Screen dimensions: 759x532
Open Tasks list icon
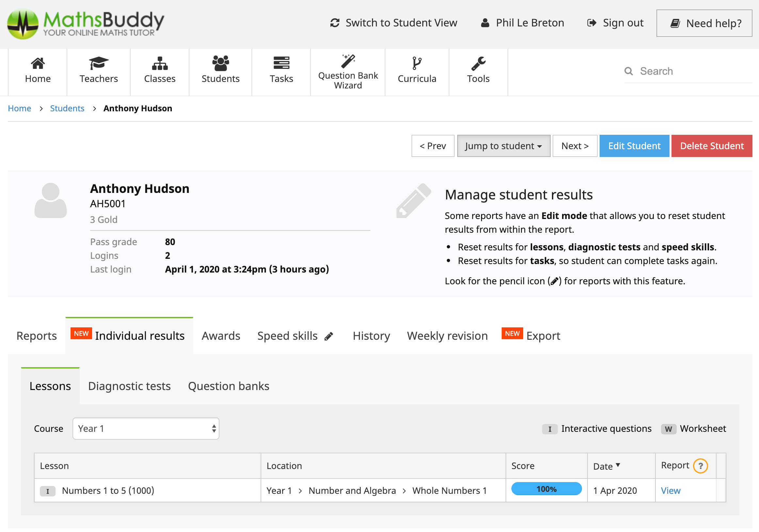click(281, 63)
